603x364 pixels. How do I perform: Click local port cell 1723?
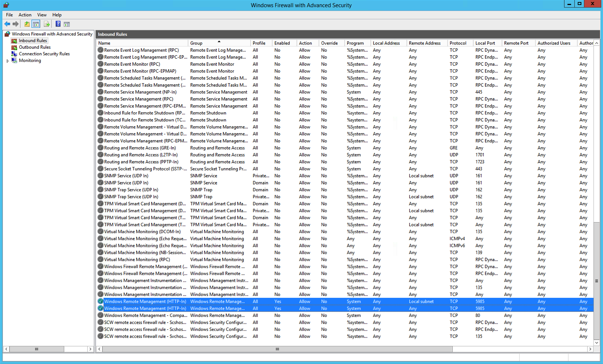click(x=480, y=162)
